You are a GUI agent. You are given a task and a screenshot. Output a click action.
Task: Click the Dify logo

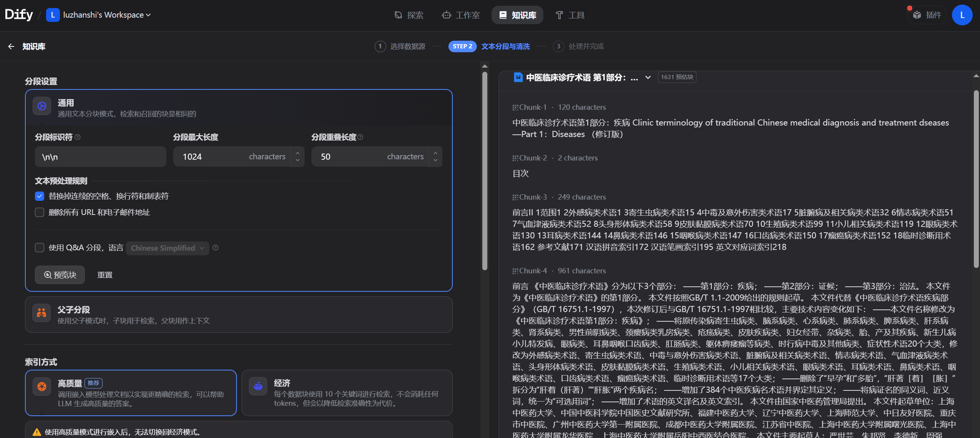click(19, 15)
